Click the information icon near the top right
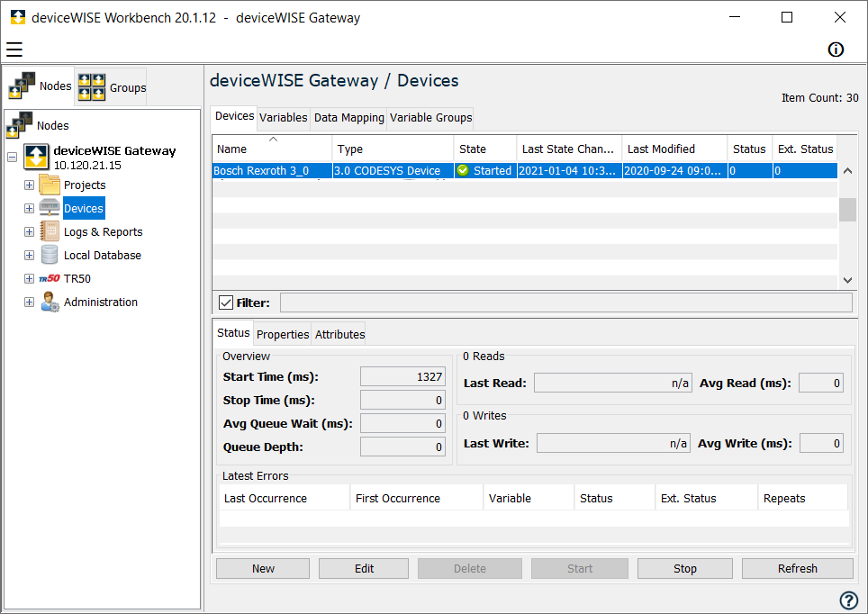Viewport: 868px width, 614px height. pos(836,50)
